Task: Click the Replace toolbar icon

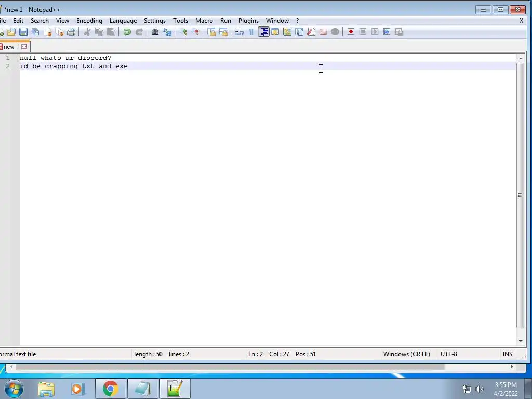Action: point(167,32)
